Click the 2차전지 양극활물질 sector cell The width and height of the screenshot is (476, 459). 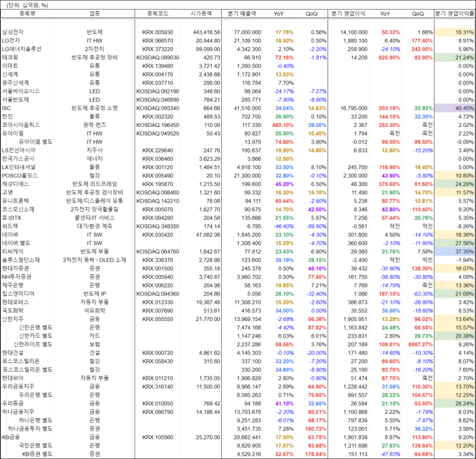click(x=94, y=209)
